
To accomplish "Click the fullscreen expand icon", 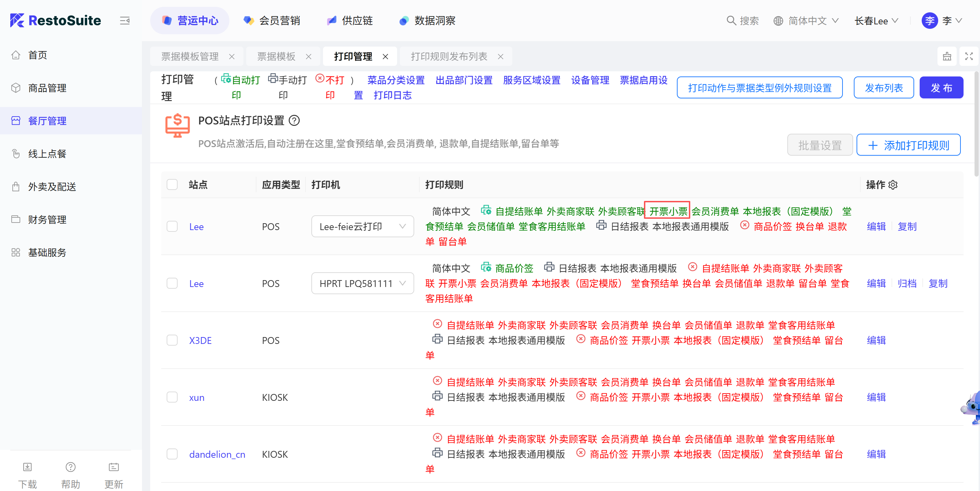I will (969, 57).
